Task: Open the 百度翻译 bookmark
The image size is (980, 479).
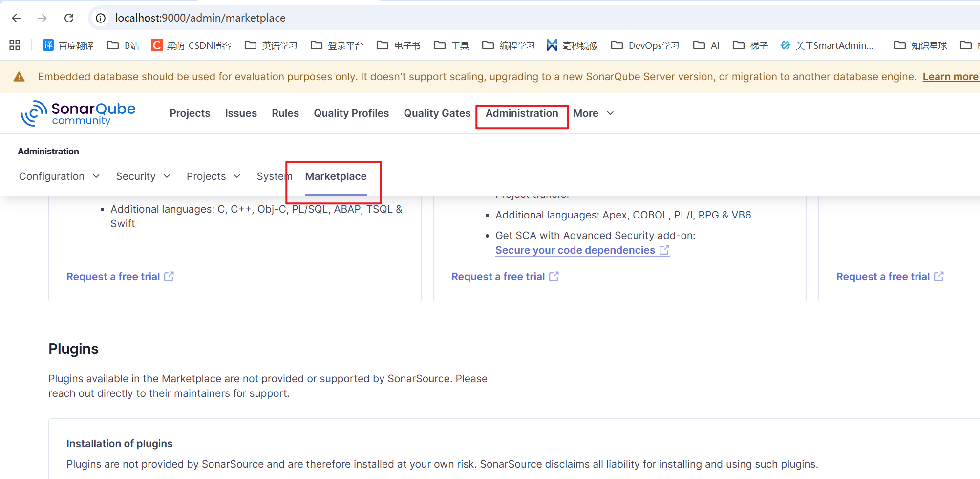Action: tap(68, 45)
